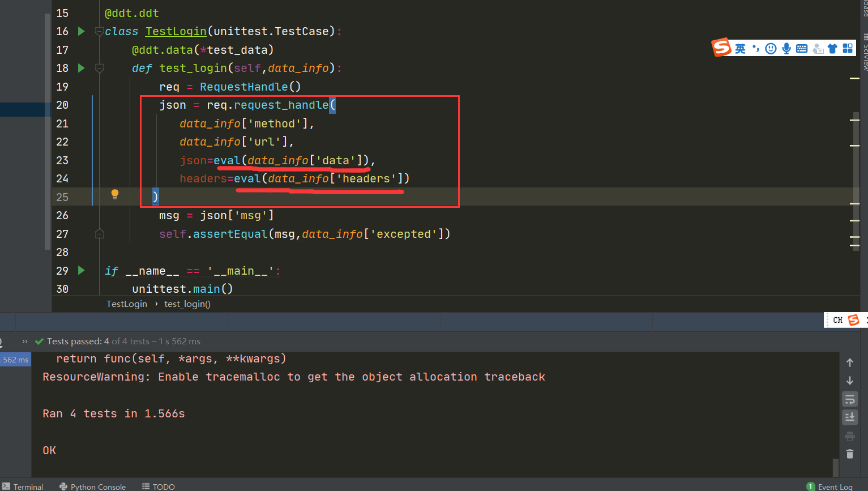Open the Event Log
Screen dimensions: 868x491
point(835,486)
